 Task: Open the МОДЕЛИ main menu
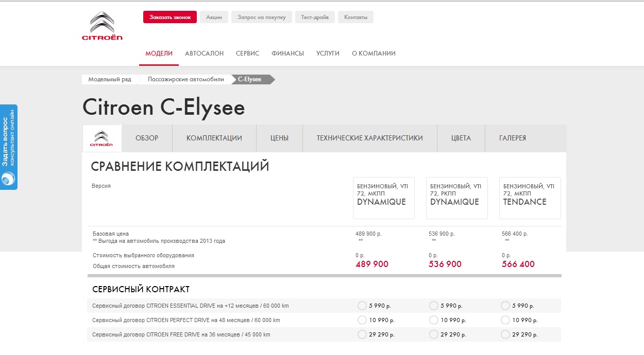[159, 54]
